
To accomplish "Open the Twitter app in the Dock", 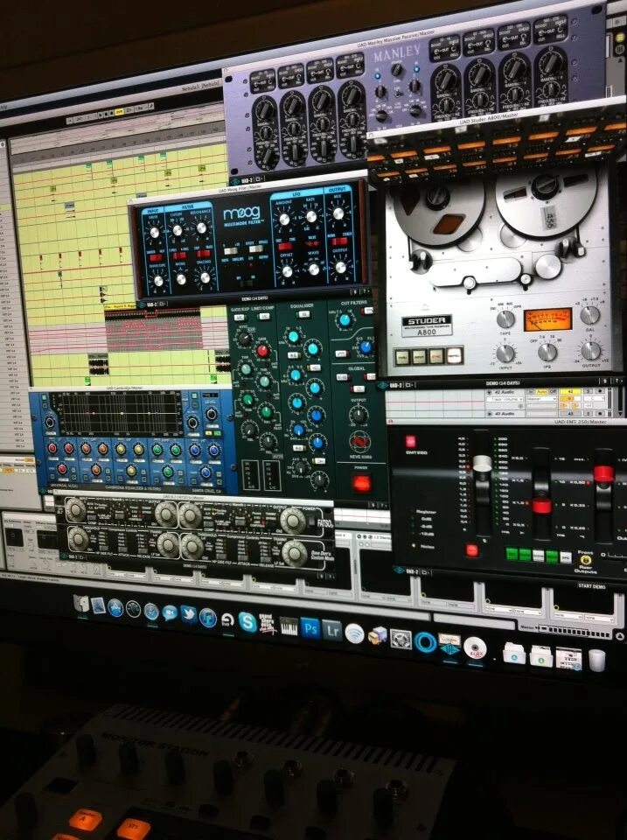I will pos(188,614).
